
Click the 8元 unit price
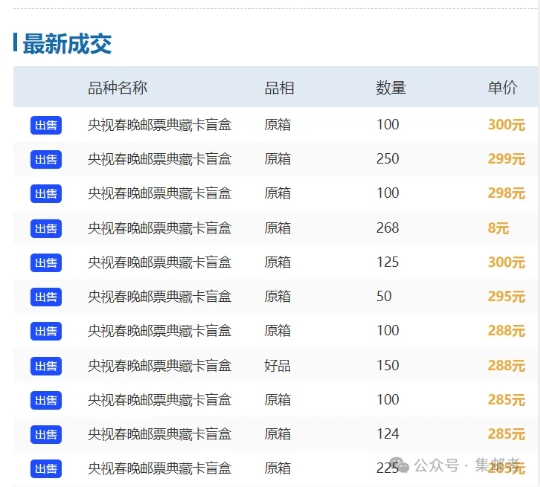498,228
